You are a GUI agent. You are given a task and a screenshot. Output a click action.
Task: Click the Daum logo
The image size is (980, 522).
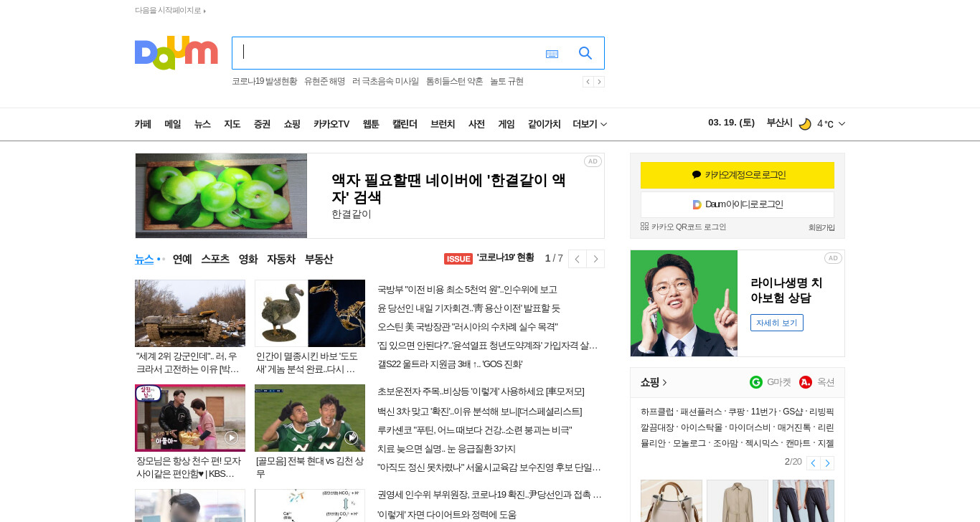point(176,52)
